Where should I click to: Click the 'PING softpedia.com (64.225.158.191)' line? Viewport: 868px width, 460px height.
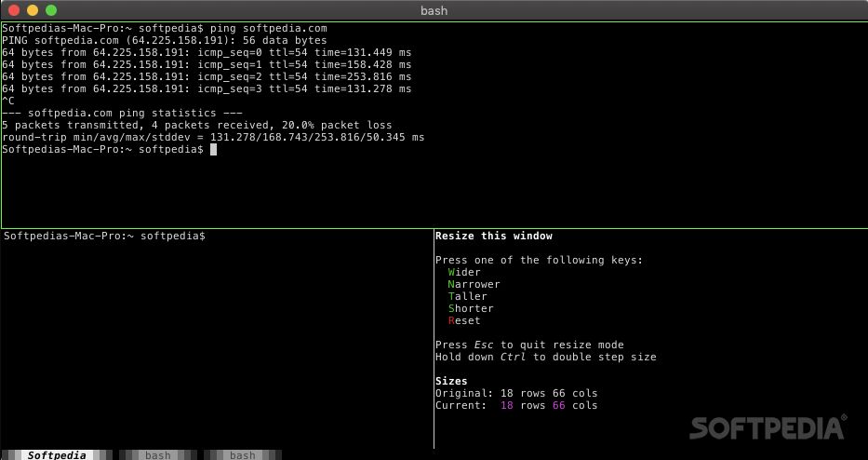pos(165,40)
